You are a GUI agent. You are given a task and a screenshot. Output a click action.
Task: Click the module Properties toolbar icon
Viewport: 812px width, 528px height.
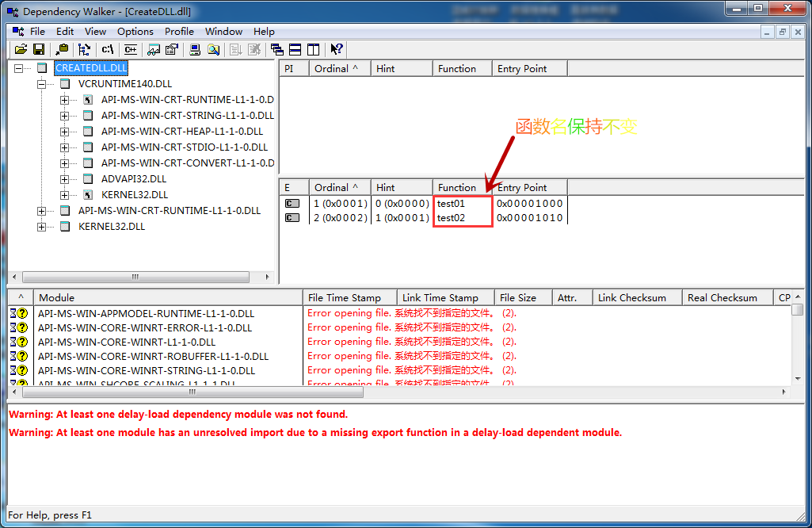pos(171,49)
